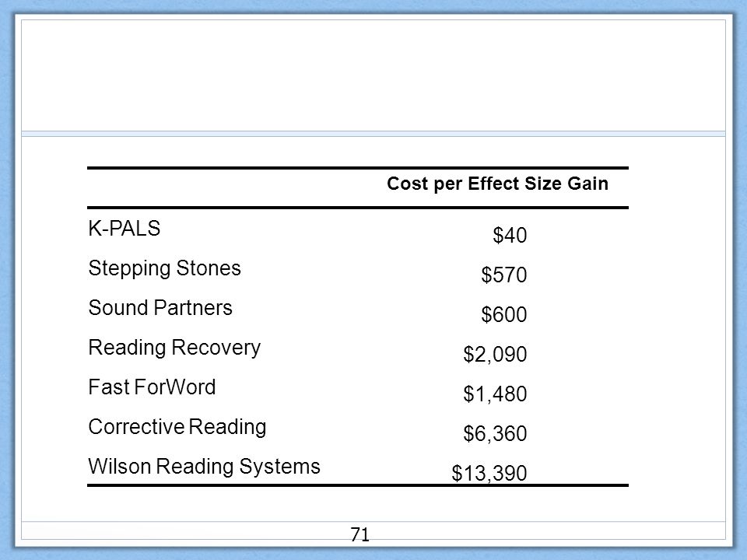747x560 pixels.
Task: Click the Reading Recovery label
Action: pyautogui.click(x=174, y=348)
